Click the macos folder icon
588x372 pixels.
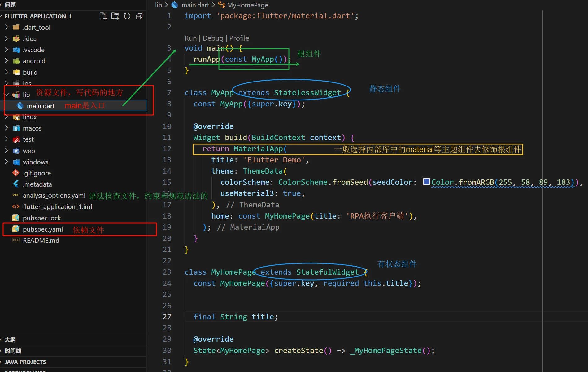(16, 128)
